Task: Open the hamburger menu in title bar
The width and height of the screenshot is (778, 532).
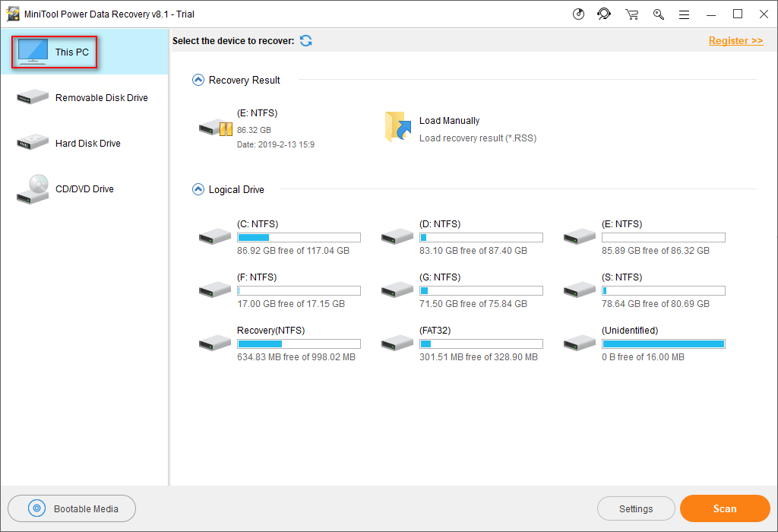Action: [x=684, y=14]
